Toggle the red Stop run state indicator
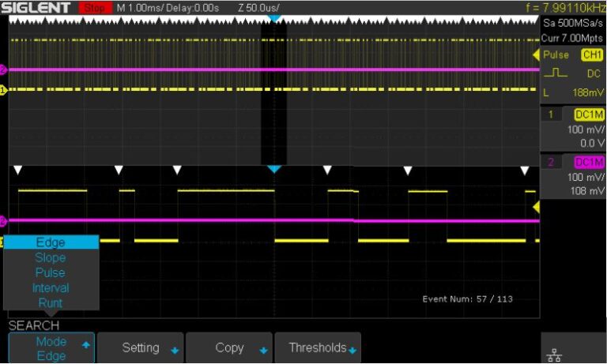 point(95,7)
